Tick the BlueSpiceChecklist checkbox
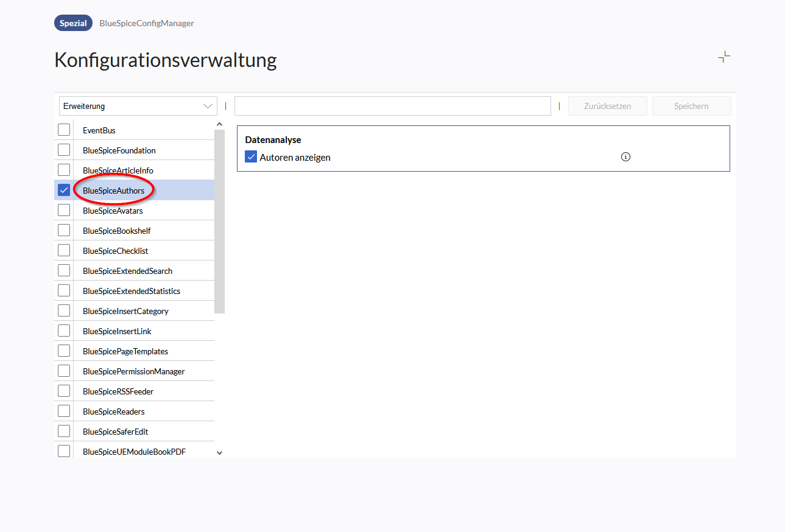This screenshot has height=532, width=785. [64, 250]
